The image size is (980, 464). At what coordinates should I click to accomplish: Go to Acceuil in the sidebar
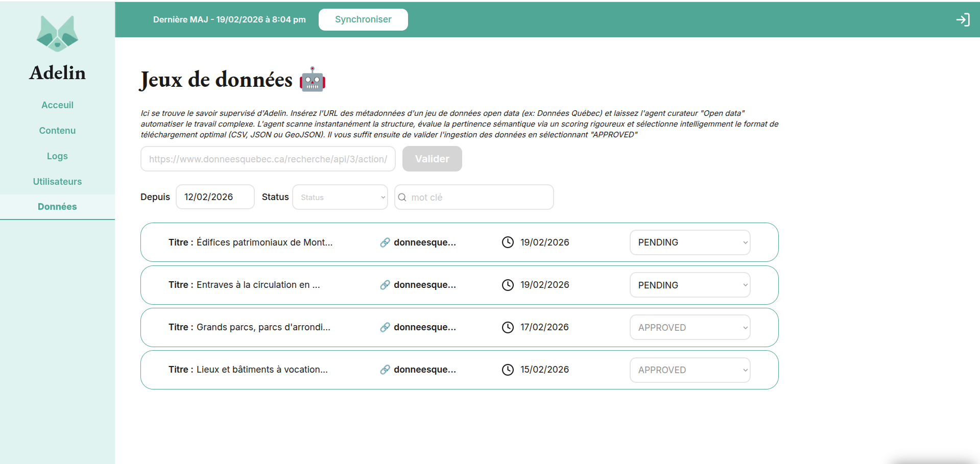pyautogui.click(x=57, y=105)
